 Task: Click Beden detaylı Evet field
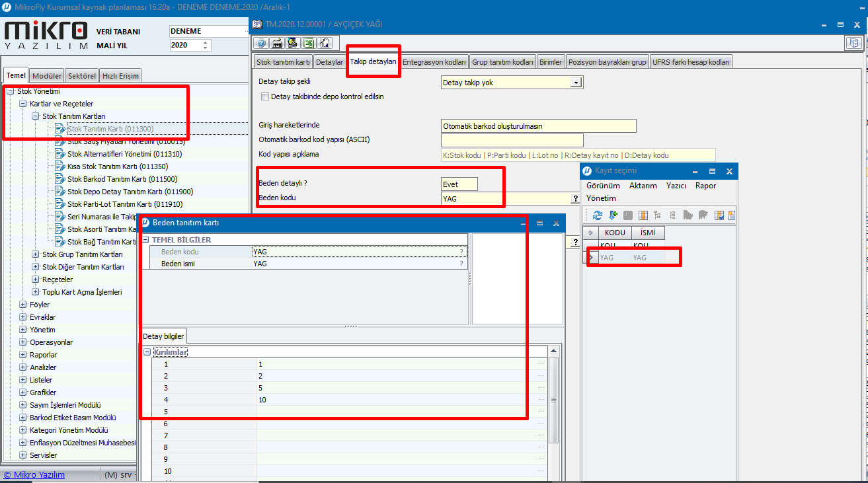(459, 184)
